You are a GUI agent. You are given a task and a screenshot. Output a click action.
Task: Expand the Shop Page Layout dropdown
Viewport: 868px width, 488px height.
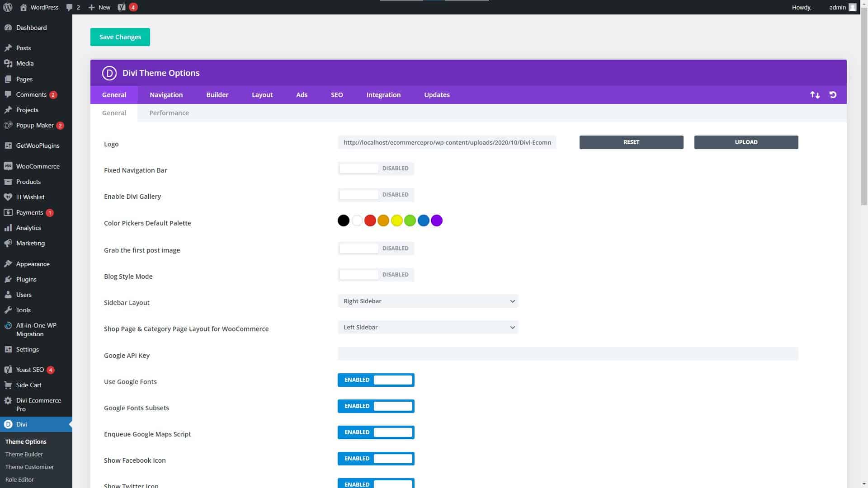coord(428,328)
